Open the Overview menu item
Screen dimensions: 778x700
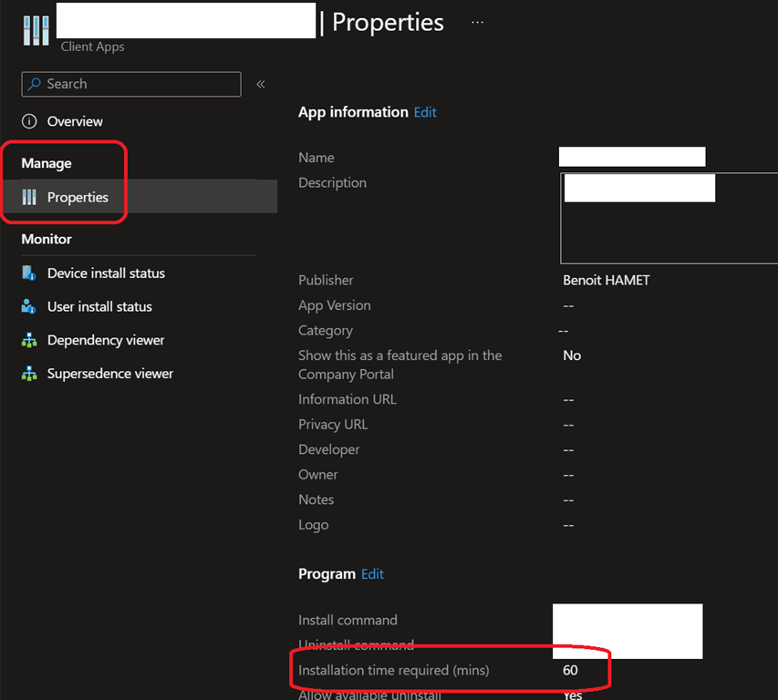(75, 121)
